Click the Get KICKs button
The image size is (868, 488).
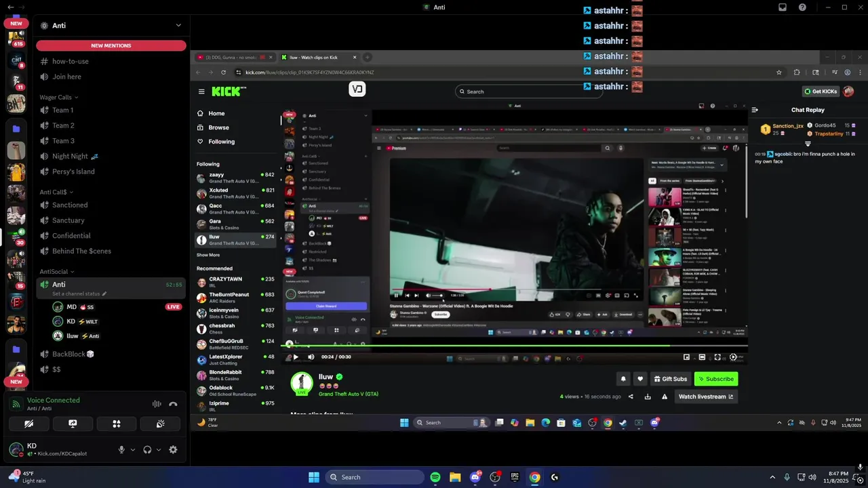821,91
